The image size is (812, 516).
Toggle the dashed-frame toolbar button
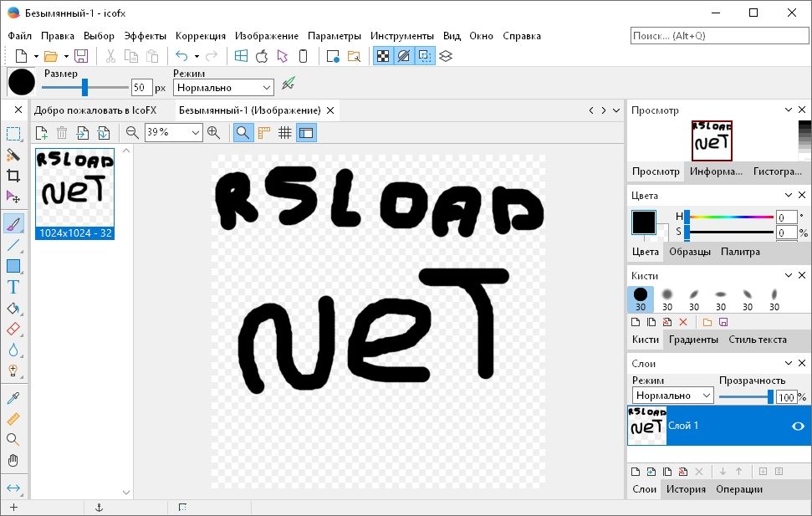point(425,56)
